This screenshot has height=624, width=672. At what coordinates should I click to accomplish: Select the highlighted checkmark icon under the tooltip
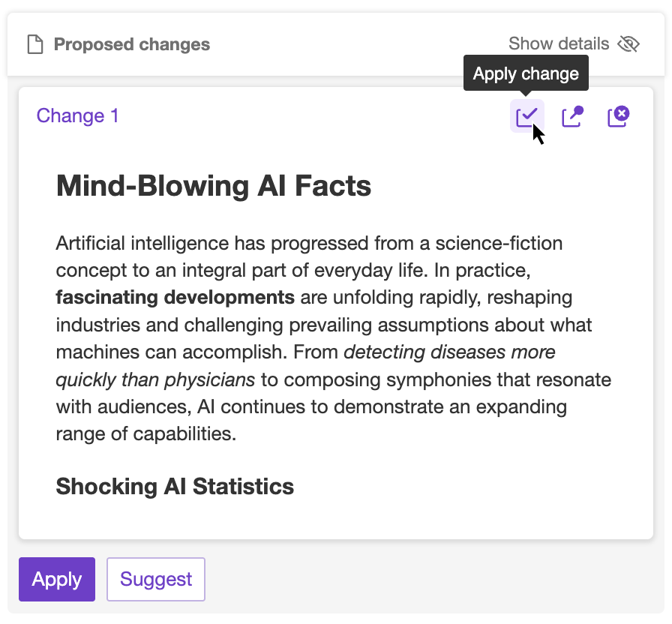point(527,115)
